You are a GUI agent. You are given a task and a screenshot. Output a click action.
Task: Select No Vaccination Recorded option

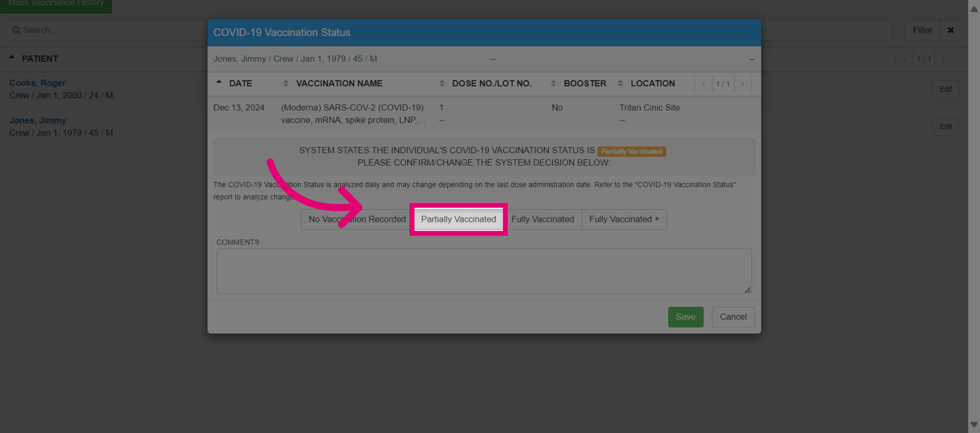[x=357, y=219]
